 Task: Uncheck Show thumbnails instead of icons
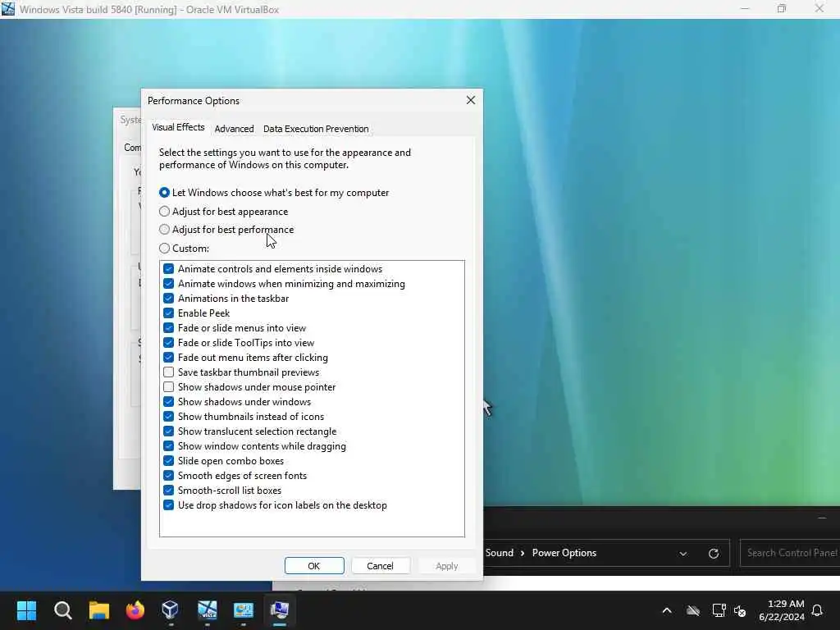click(x=168, y=416)
